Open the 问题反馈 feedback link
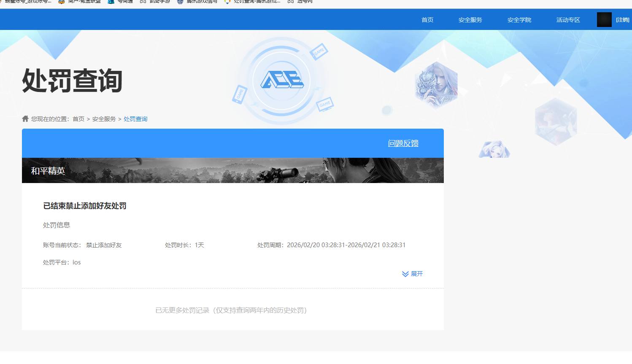Image resolution: width=632 pixels, height=364 pixels. 403,143
